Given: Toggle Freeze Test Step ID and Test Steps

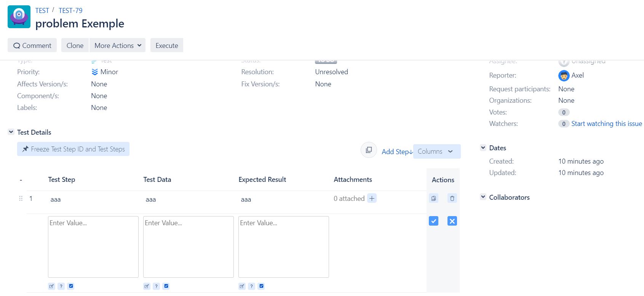Looking at the screenshot, I should (x=73, y=149).
